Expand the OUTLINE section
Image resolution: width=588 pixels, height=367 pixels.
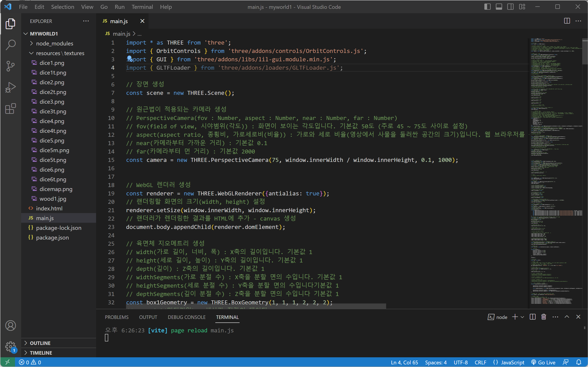(40, 343)
